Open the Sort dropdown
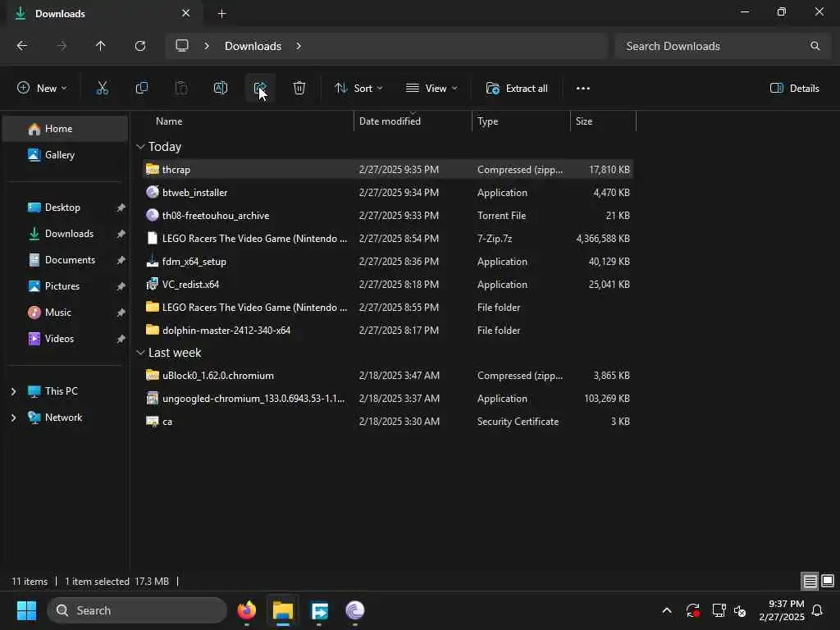The image size is (840, 630). (x=358, y=89)
